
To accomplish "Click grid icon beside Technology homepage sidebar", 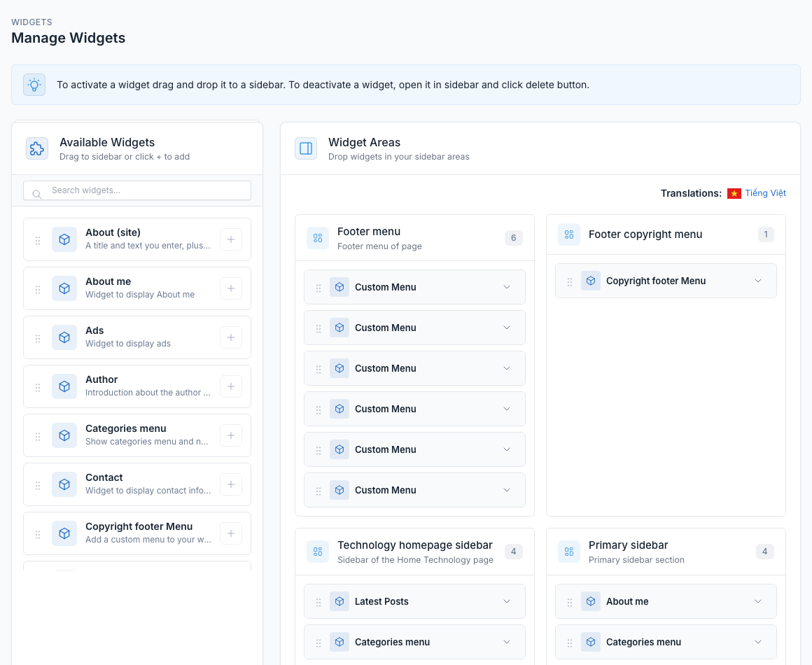I will click(x=318, y=552).
